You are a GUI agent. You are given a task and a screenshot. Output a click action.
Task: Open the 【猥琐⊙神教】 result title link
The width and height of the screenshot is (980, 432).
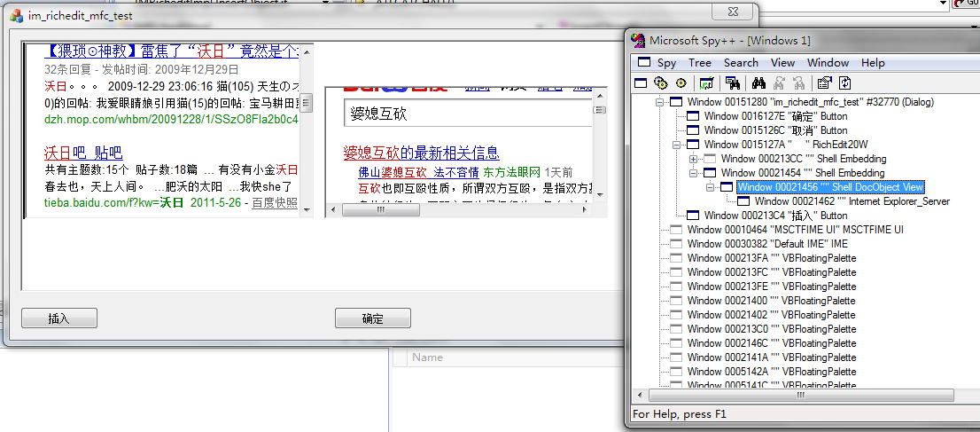[172, 51]
